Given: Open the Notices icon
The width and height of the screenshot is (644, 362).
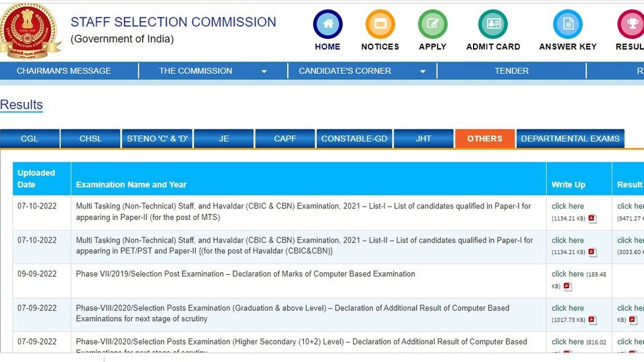Looking at the screenshot, I should coord(380,24).
